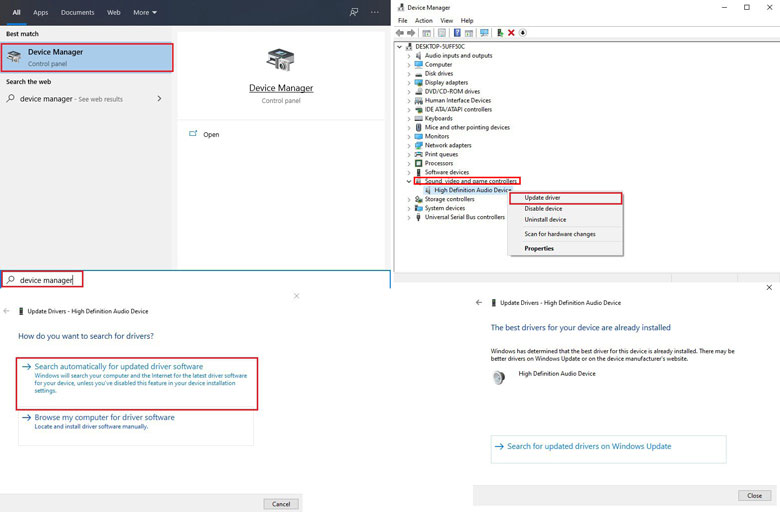
Task: Open the File menu
Action: [402, 20]
